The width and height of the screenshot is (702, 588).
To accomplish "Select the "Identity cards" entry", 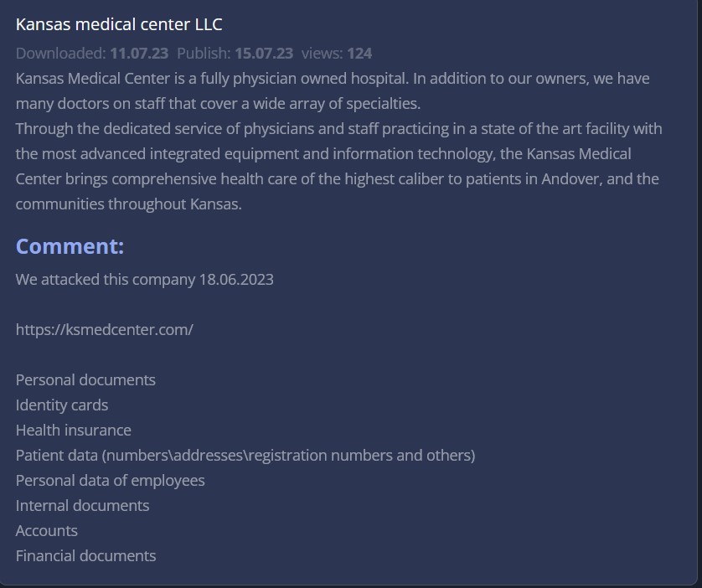I will click(62, 405).
